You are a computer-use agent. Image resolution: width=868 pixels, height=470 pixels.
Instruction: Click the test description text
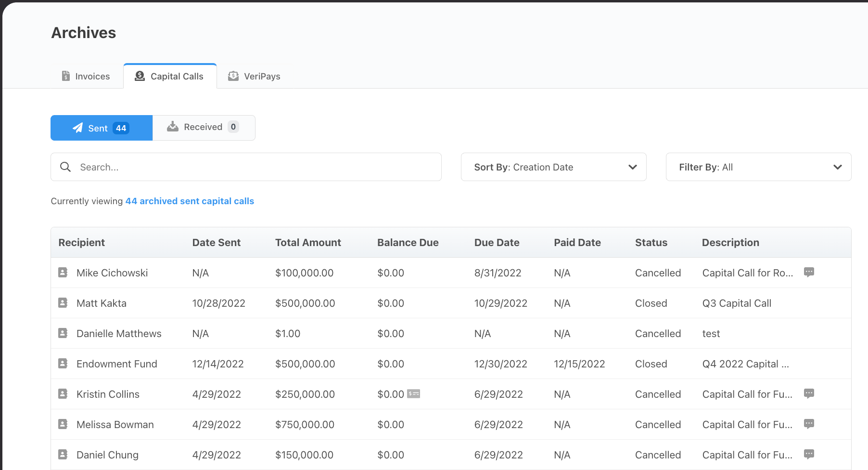point(711,333)
